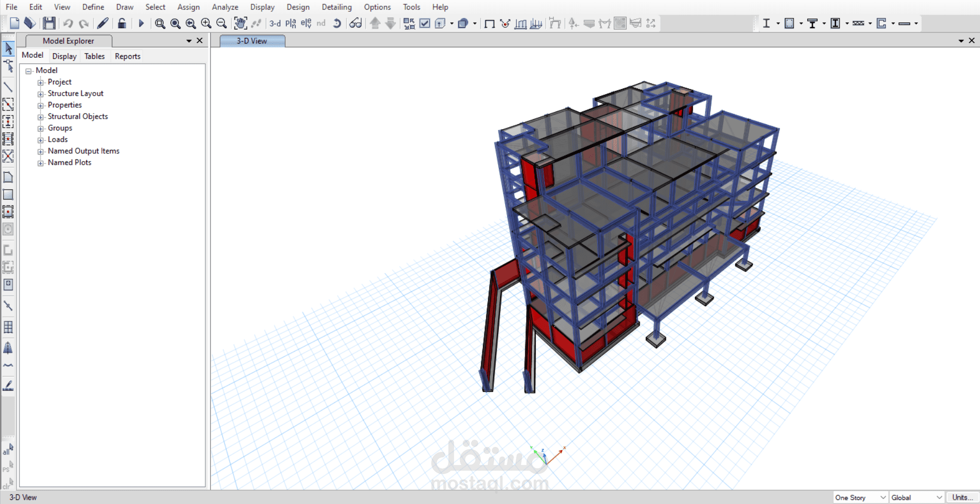
Task: Switch to the Reports tab in Model Explorer
Action: [x=128, y=56]
